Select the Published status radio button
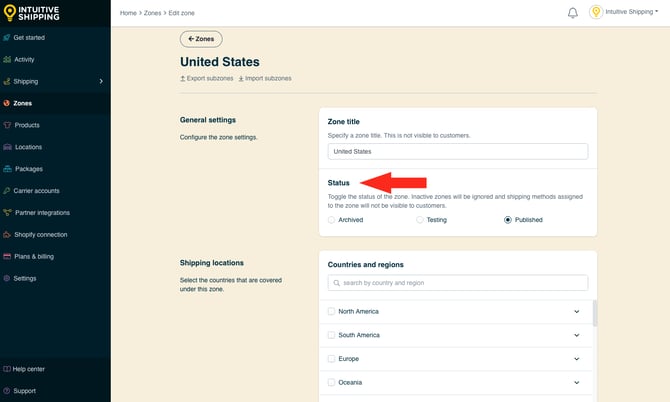This screenshot has width=670, height=402. pos(508,220)
